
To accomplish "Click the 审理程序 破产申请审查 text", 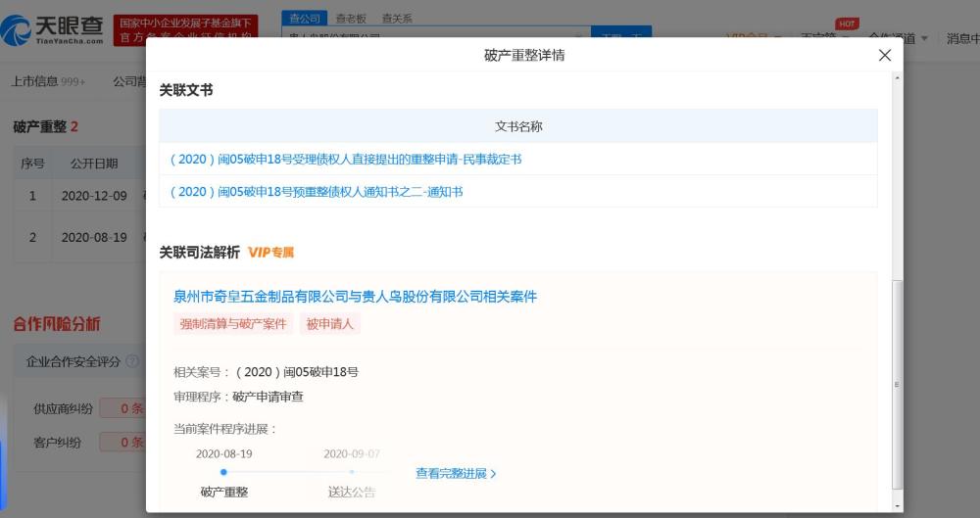I will coord(238,397).
